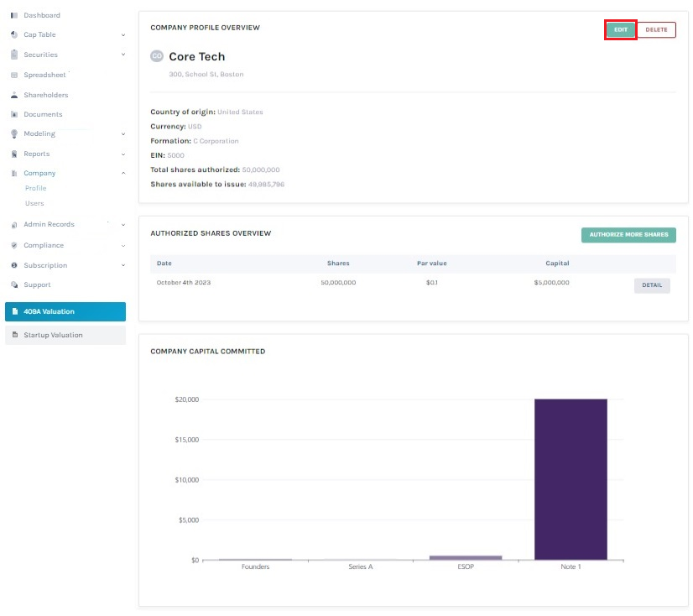Click the Shareholders person icon

[14, 95]
